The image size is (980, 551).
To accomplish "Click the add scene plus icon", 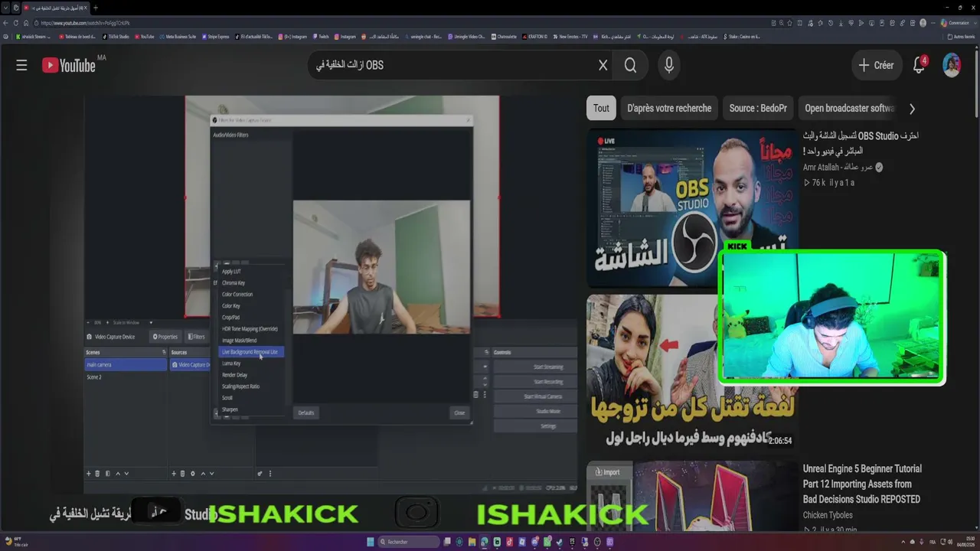I will (89, 474).
